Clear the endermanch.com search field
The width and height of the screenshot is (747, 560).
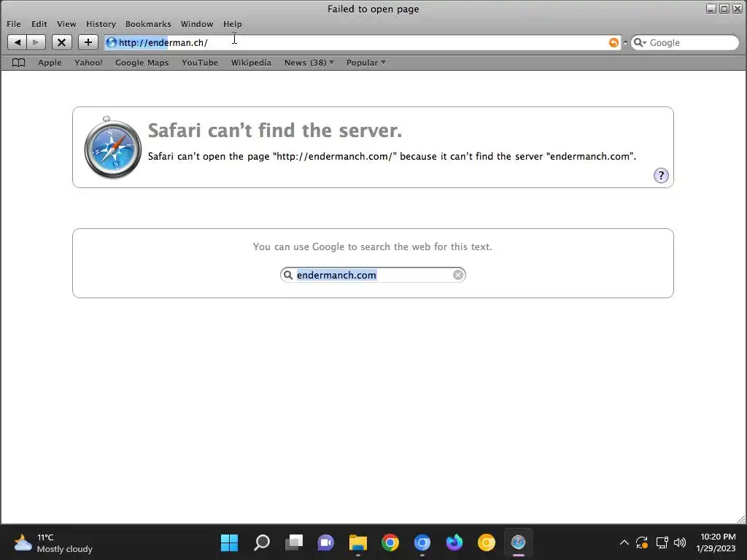click(458, 275)
